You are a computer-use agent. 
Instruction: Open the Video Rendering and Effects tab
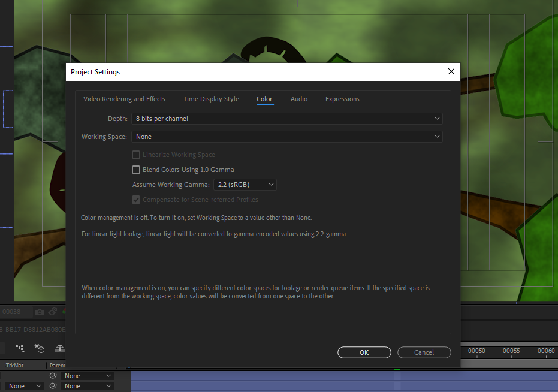(124, 99)
